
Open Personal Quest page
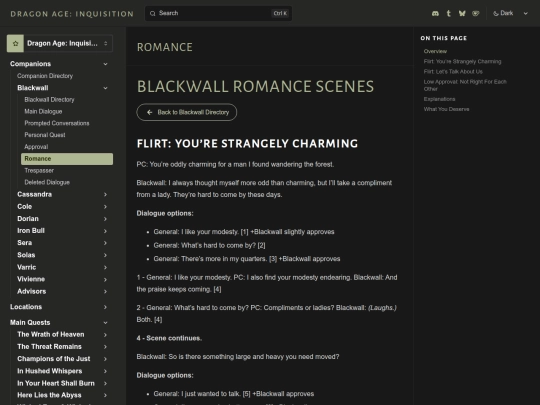[45, 135]
